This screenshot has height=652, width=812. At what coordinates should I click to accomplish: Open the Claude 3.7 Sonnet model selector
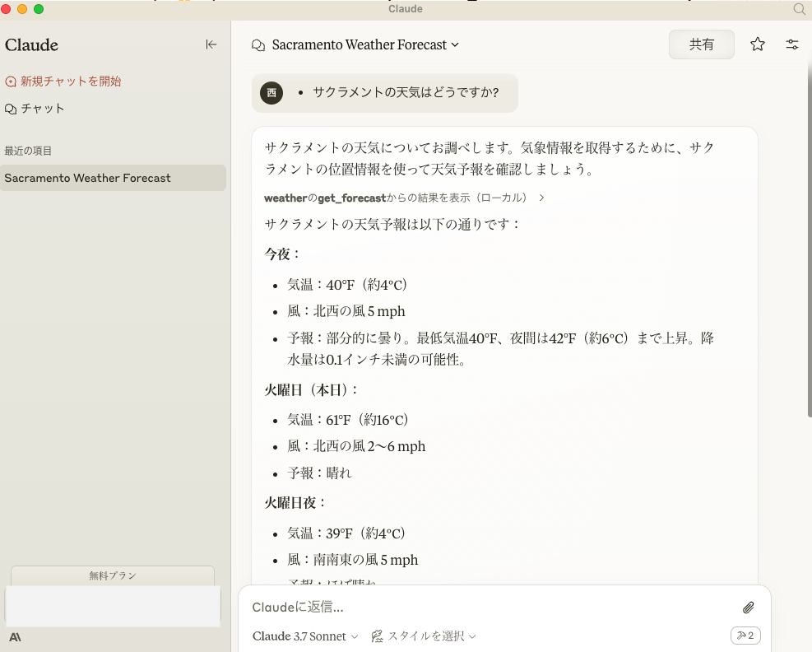(305, 636)
